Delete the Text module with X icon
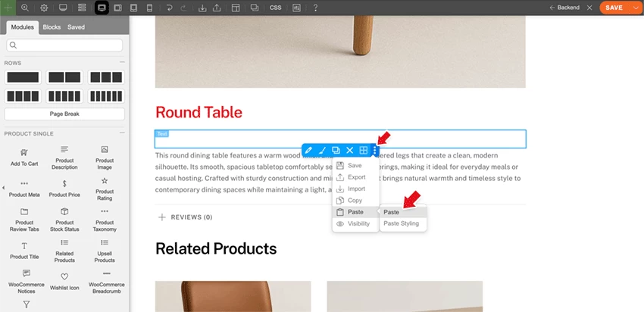Screen dimensions: 644x312 pyautogui.click(x=349, y=150)
